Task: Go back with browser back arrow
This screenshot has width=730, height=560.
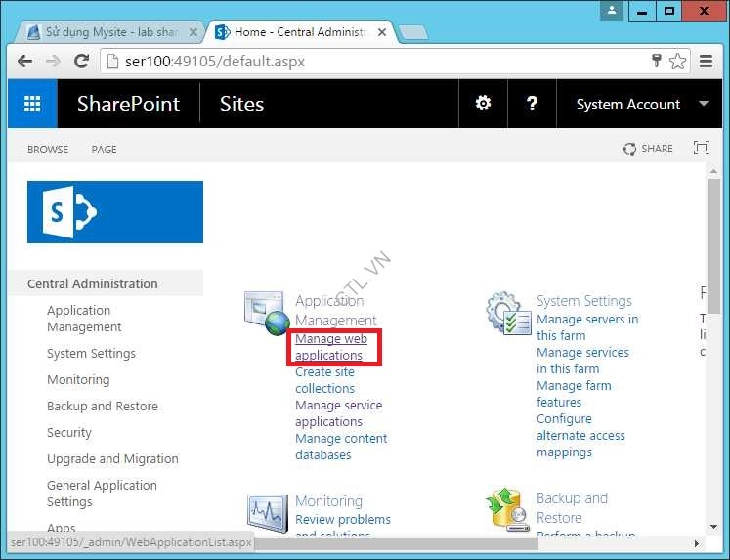Action: click(x=24, y=61)
